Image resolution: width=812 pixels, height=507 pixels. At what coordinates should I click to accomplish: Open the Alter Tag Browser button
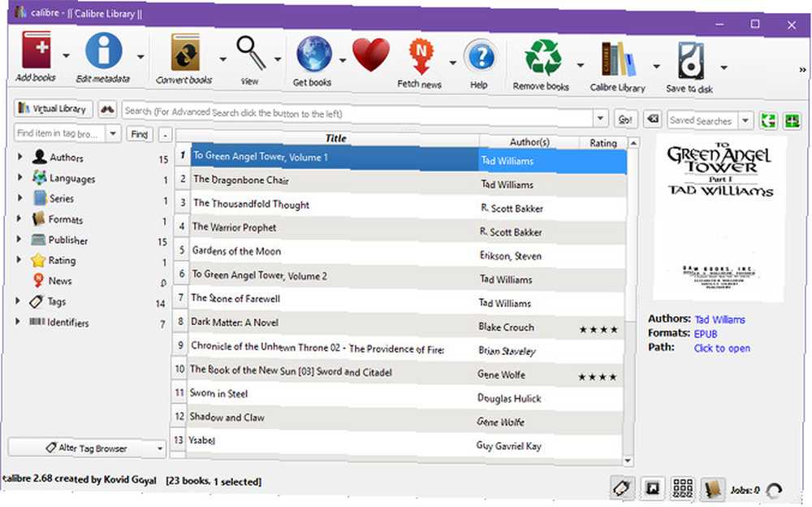click(87, 448)
